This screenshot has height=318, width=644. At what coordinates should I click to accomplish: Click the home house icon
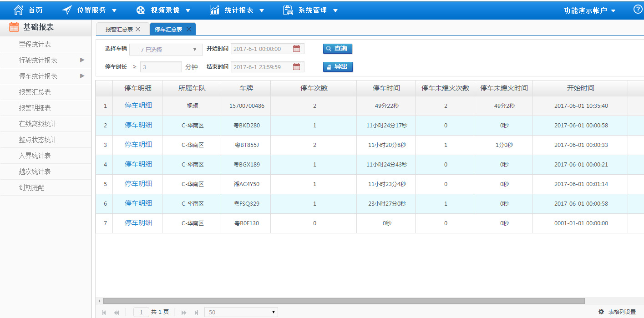(18, 10)
